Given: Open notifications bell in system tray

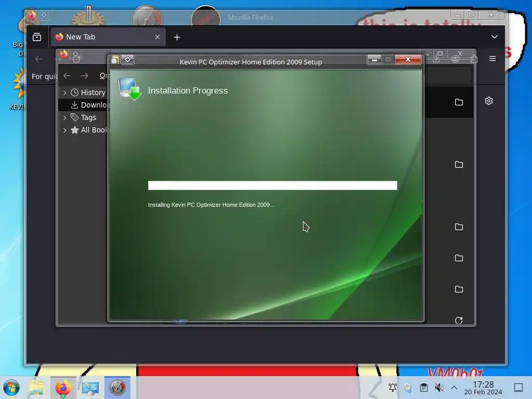Looking at the screenshot, I should [x=393, y=387].
